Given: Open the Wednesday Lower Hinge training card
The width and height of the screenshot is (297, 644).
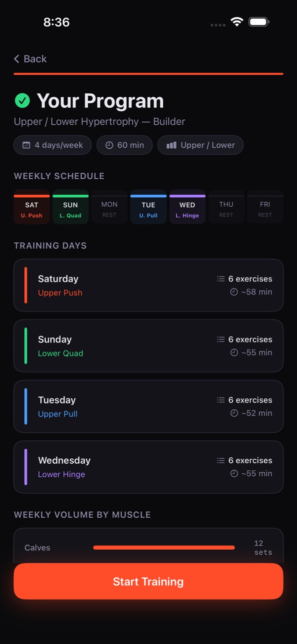Looking at the screenshot, I should [x=148, y=467].
